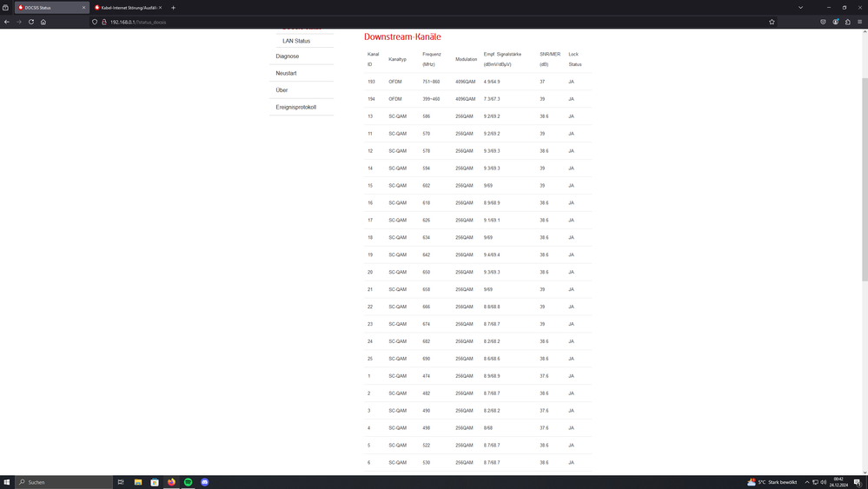Close the DOCSIS Status tab

coord(84,8)
